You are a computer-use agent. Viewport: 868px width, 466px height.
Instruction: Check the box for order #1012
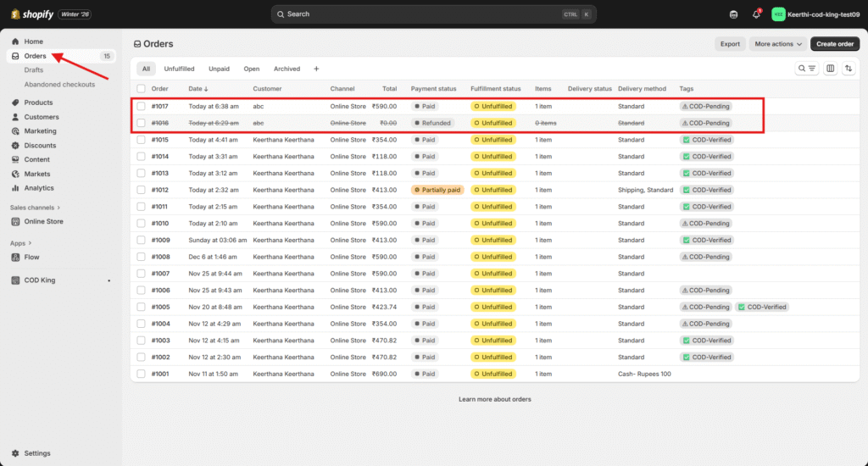[141, 190]
